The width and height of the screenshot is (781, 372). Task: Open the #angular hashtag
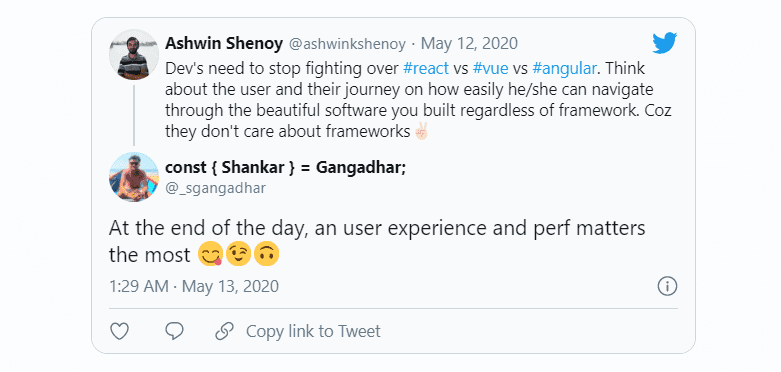point(564,68)
